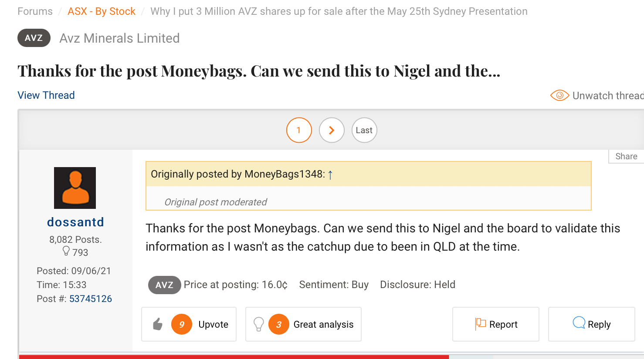Click the AVZ tag next to Price at posting
This screenshot has height=359, width=644.
tap(164, 285)
